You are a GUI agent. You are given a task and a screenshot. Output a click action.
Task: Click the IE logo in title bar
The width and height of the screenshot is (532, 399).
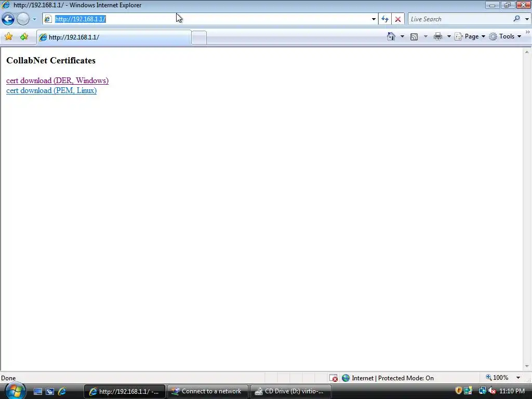pyautogui.click(x=6, y=5)
